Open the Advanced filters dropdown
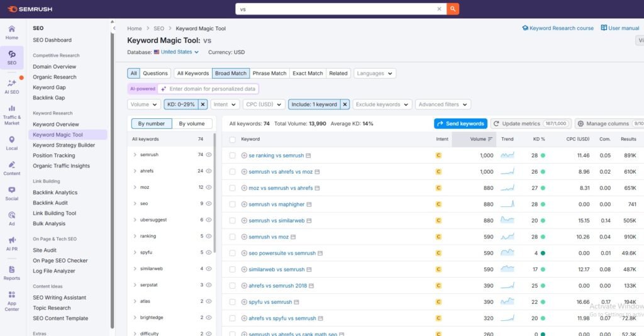Viewport: 644px width, 336px height. (443, 104)
